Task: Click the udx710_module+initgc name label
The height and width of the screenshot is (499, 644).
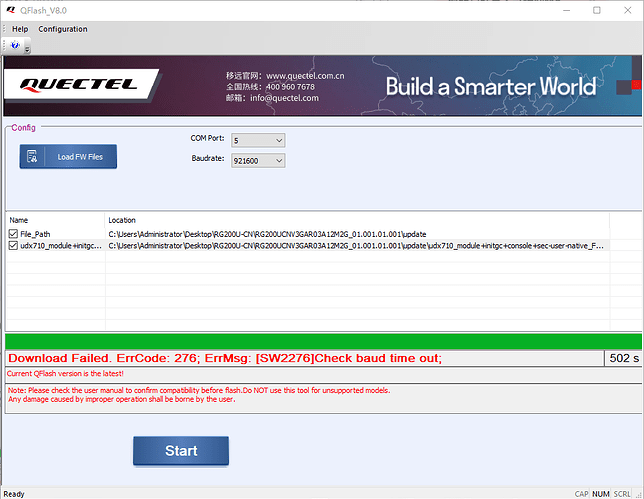Action: tap(61, 246)
